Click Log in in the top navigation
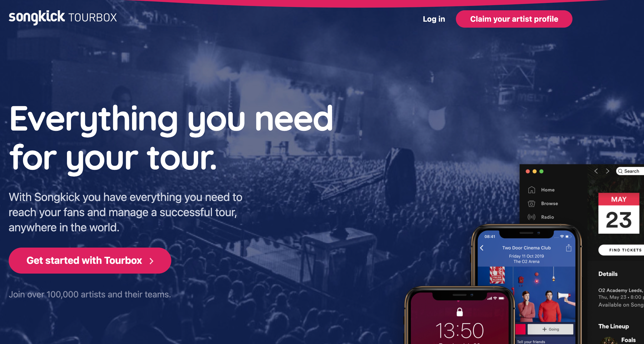 click(434, 18)
